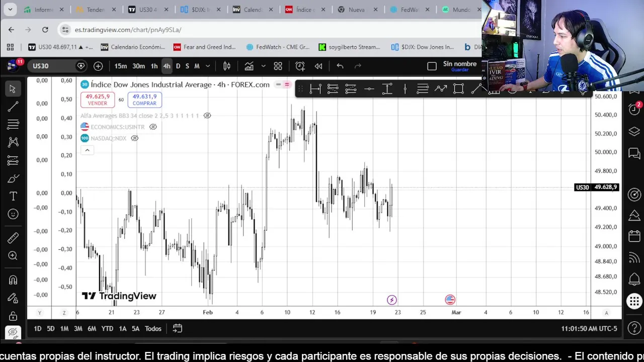Viewport: 644px width, 362px height.
Task: Open the emoji and icons tool
Action: click(13, 214)
